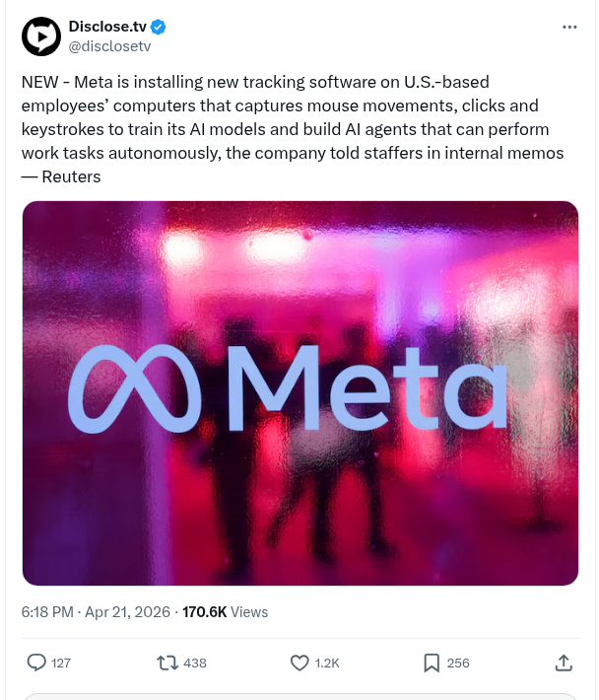
Task: Open the tweet's more options menu
Action: click(569, 28)
